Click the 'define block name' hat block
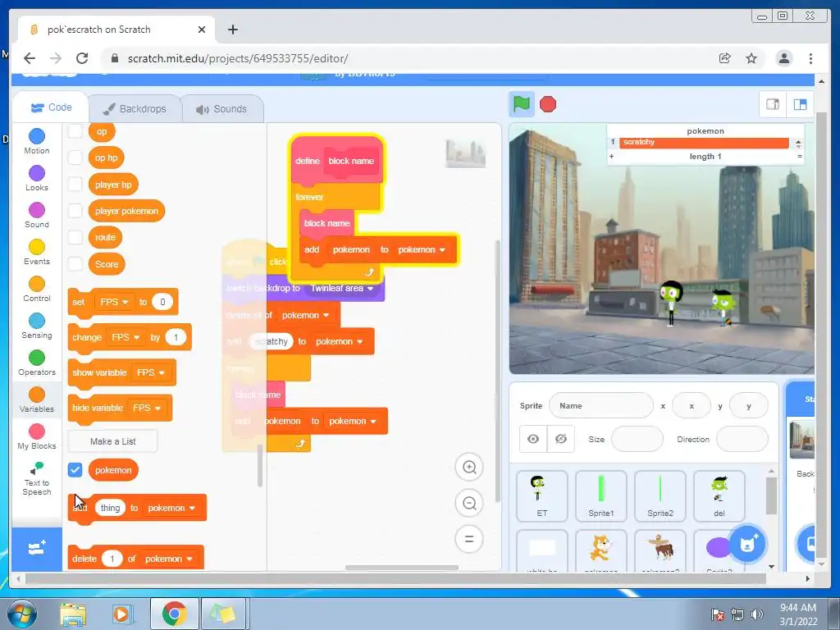This screenshot has width=840, height=630. [x=308, y=161]
